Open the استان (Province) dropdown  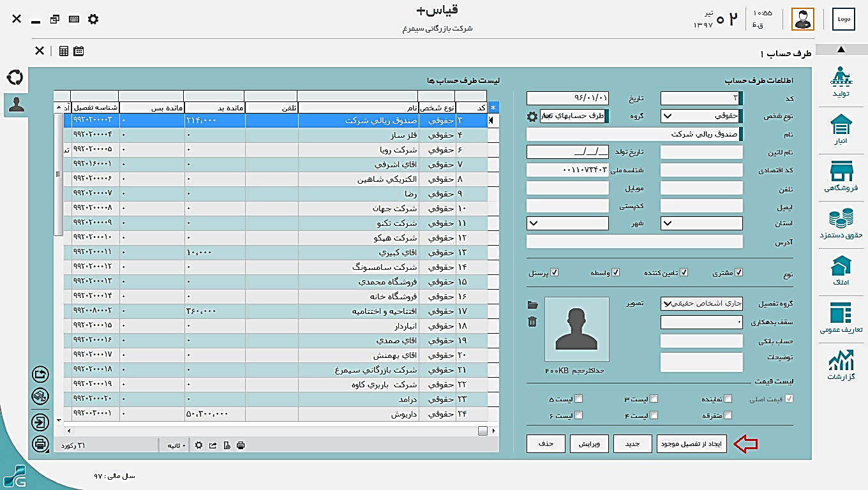[668, 224]
